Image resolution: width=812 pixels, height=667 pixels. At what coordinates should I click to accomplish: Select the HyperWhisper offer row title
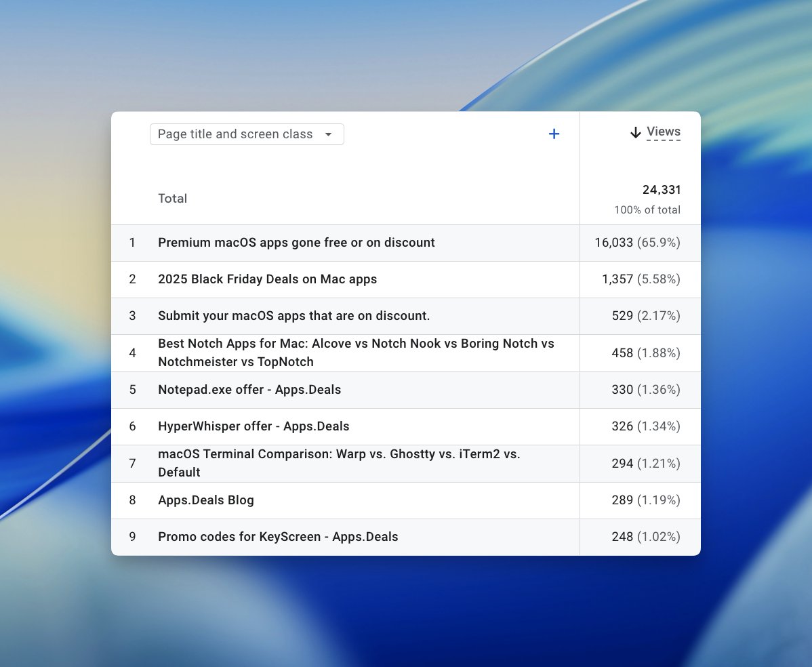coord(253,426)
